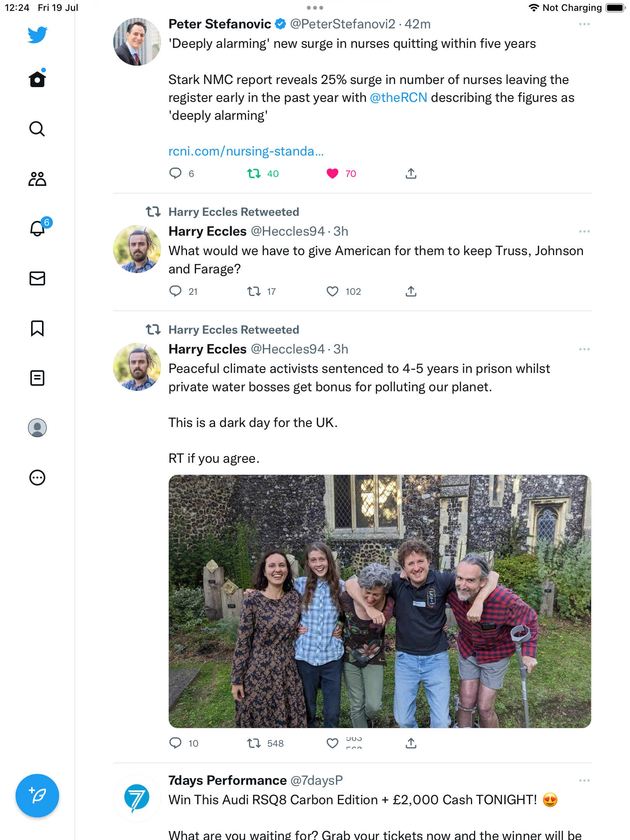This screenshot has width=630, height=840.
Task: Open Profile avatar item in sidebar
Action: pos(37,428)
